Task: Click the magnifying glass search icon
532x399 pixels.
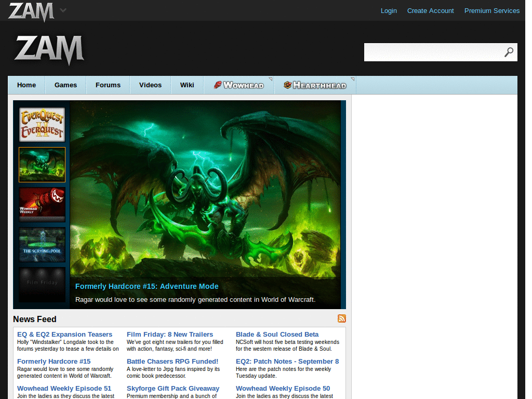Action: point(509,52)
